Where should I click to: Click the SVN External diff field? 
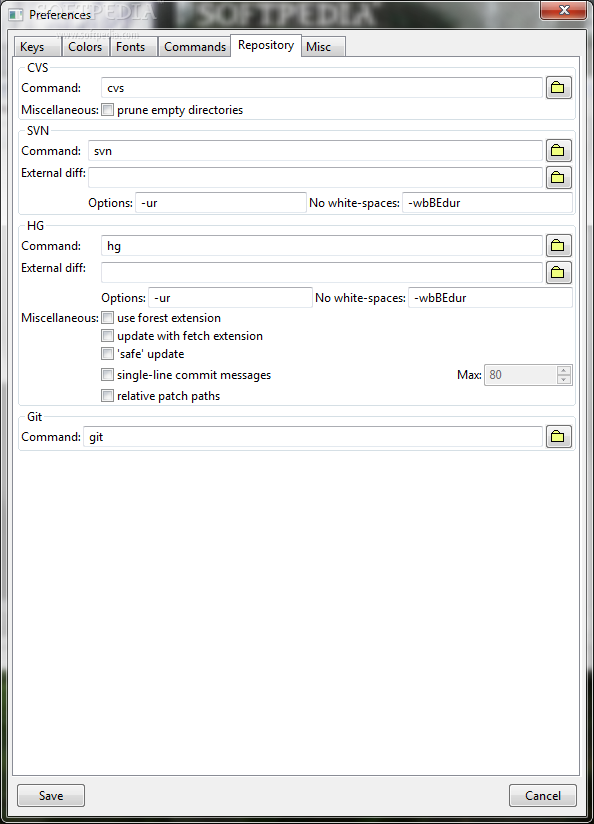pyautogui.click(x=315, y=178)
